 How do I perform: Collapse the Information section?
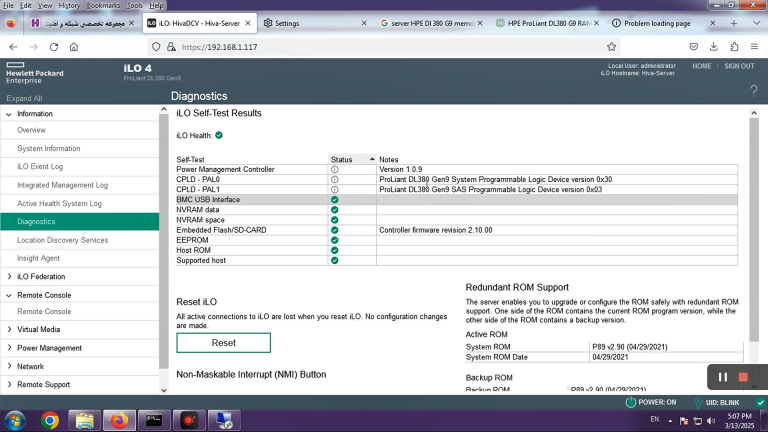(9, 114)
